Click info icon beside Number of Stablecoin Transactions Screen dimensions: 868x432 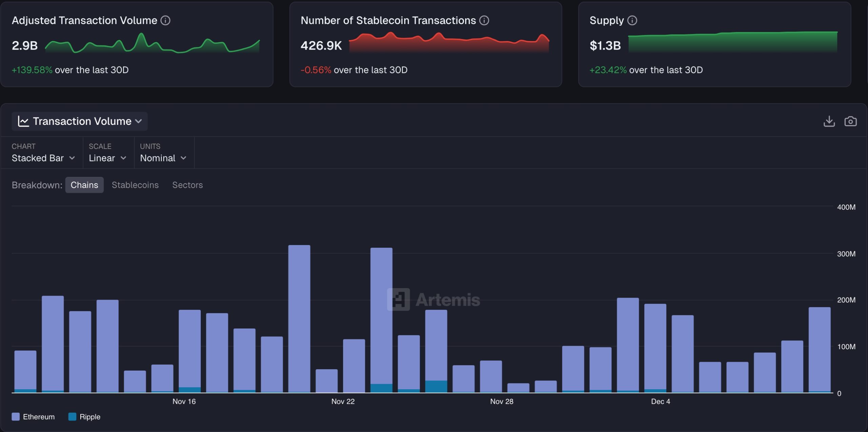[484, 20]
